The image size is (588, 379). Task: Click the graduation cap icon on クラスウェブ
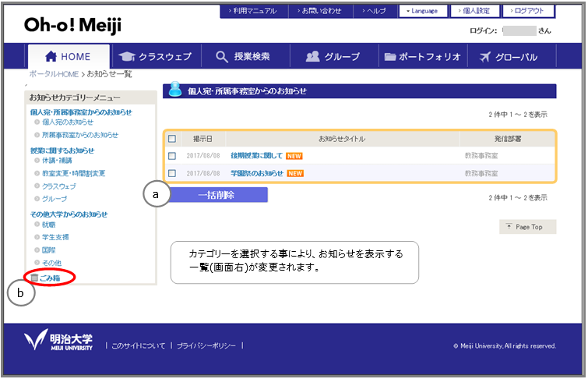click(x=127, y=57)
